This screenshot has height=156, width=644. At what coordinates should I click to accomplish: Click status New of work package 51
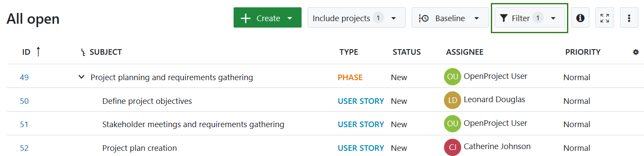click(399, 125)
